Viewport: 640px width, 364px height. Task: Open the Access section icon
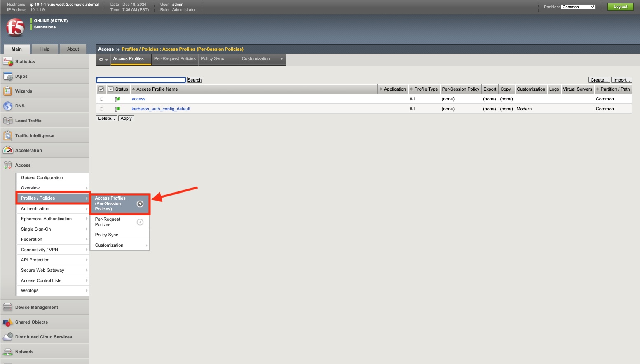8,166
